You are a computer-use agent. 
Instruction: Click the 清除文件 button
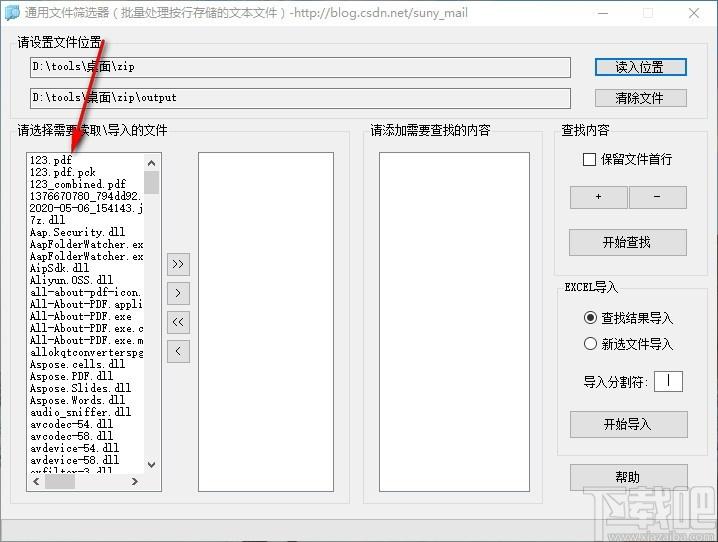pos(641,98)
